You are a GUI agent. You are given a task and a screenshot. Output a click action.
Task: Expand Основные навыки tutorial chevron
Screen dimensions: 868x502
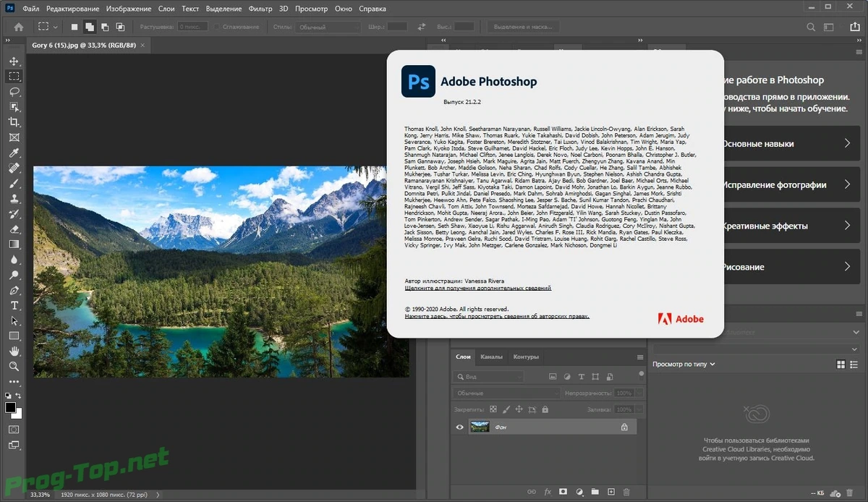[x=847, y=143]
